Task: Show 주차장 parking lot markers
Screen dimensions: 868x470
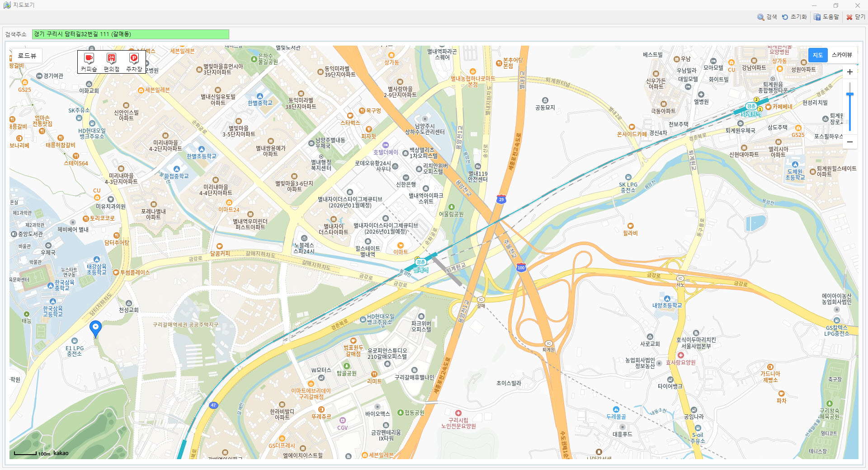Action: click(134, 62)
